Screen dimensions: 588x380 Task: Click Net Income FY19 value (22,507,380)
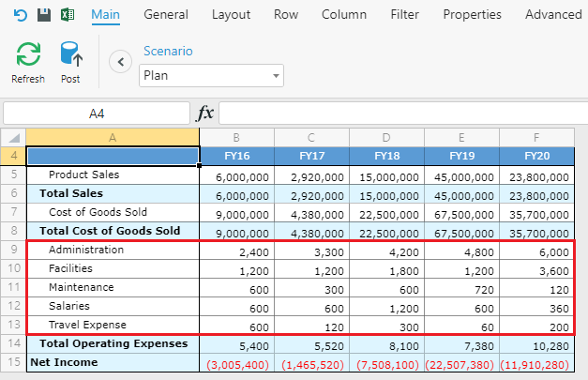[461, 363]
